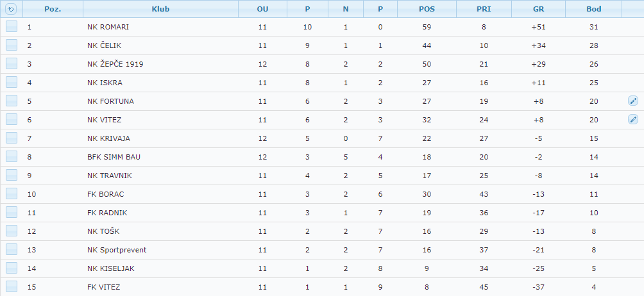Edit the NK FORTUNA row with pencil icon
644x296 pixels.
[x=633, y=101]
